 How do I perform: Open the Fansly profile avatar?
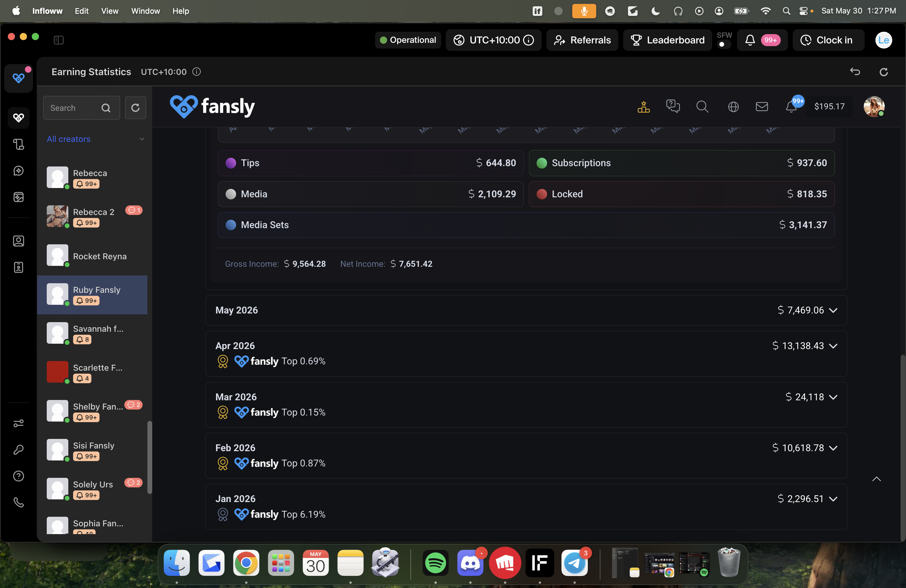[x=874, y=107]
